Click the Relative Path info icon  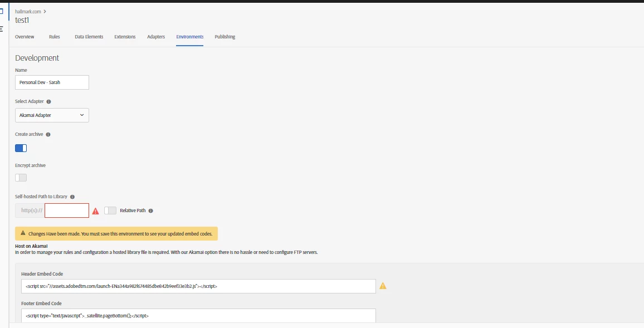click(151, 210)
